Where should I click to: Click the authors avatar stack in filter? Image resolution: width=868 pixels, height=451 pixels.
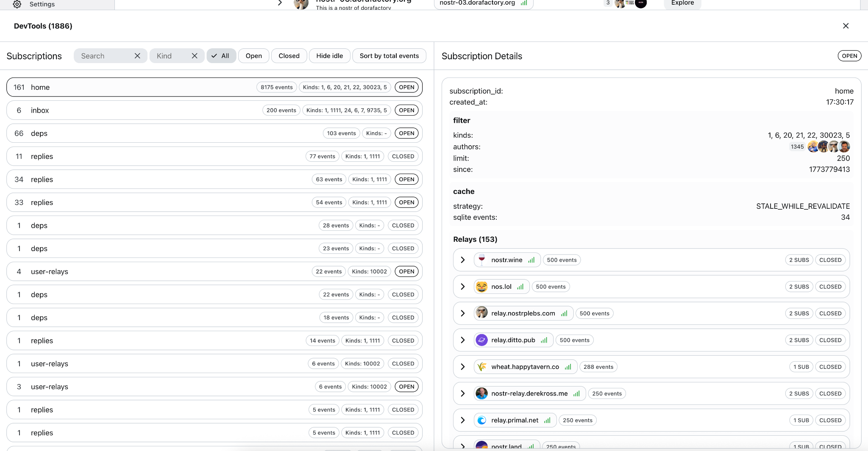pos(828,147)
